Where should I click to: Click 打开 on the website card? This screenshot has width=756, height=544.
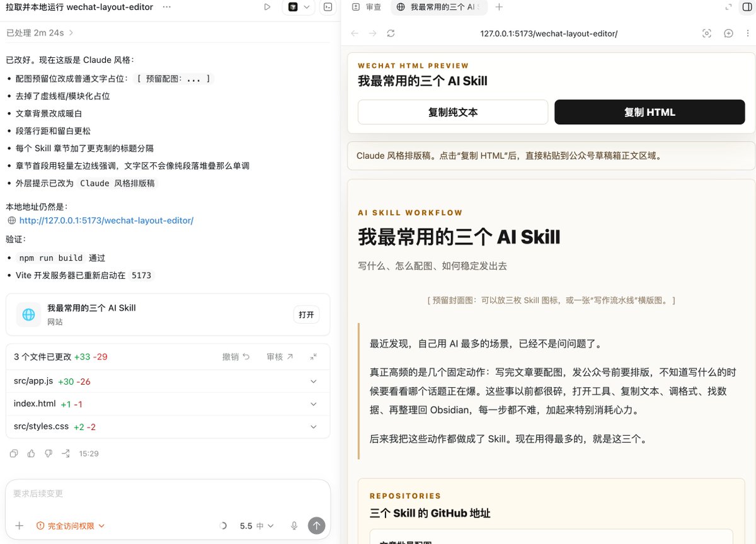coord(306,314)
